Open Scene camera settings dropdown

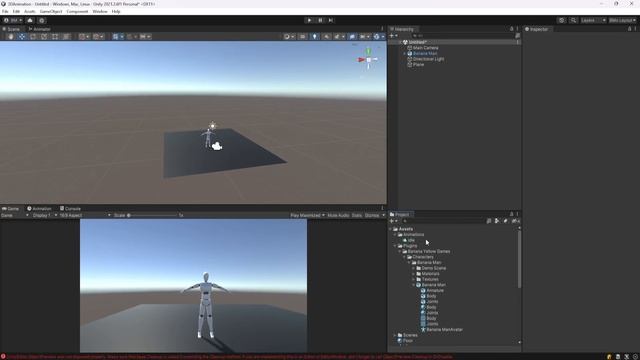click(x=364, y=37)
